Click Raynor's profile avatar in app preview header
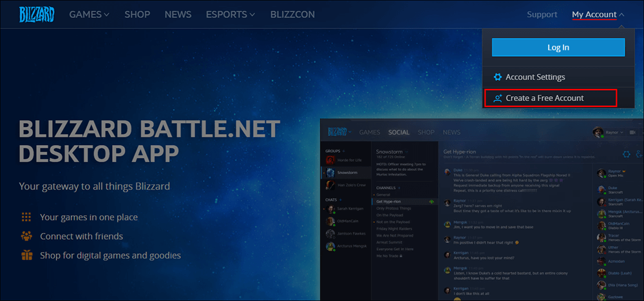Screen dimensions: 644x301 click(598, 132)
